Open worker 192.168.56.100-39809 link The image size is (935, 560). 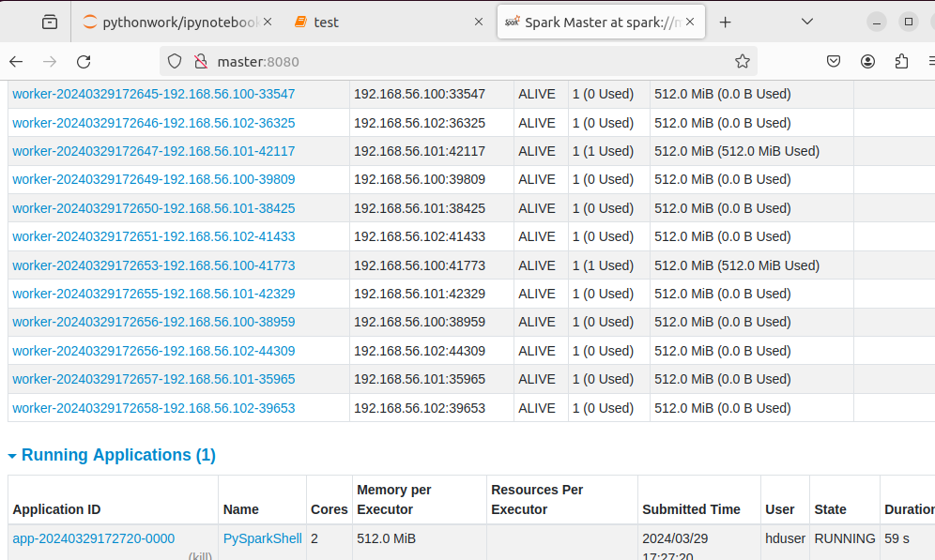pos(154,179)
